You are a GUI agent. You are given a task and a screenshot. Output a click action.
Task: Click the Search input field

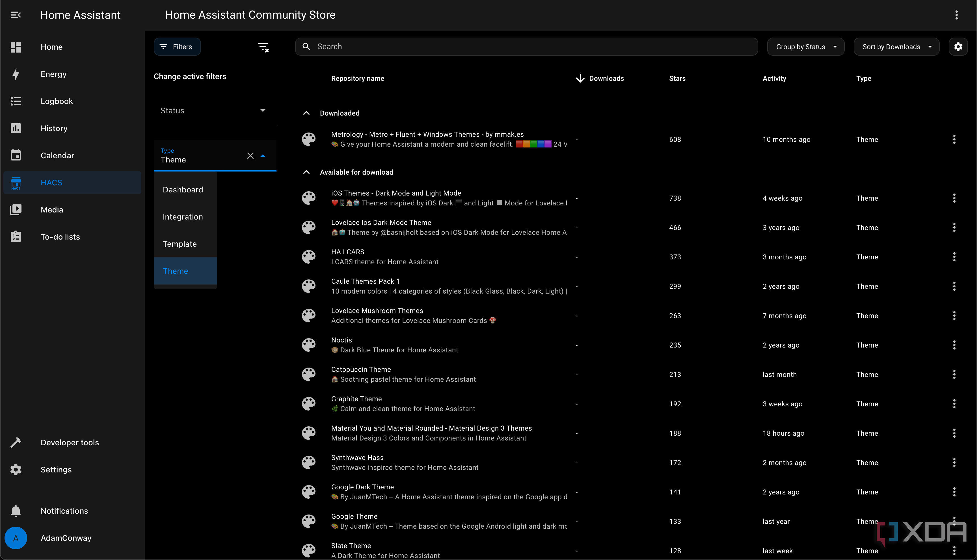pyautogui.click(x=526, y=47)
